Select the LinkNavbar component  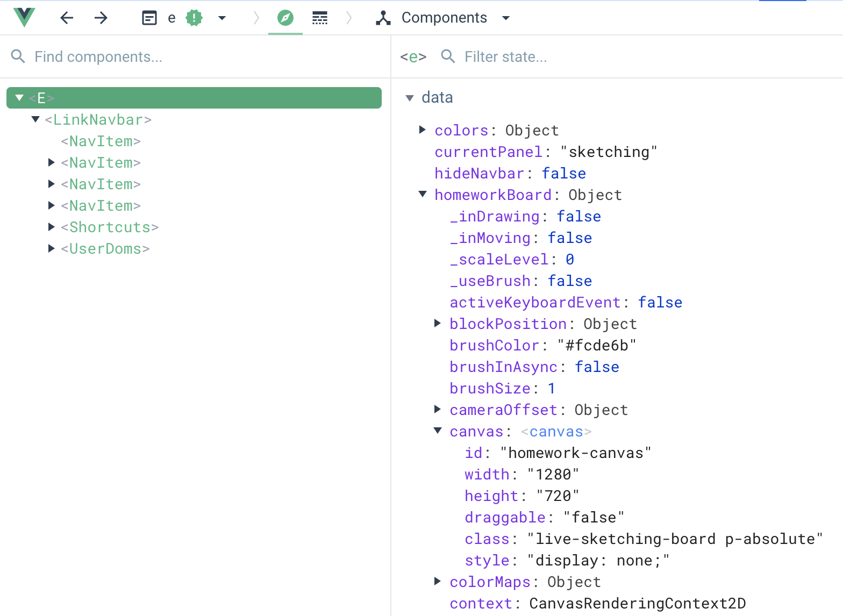[x=98, y=119]
